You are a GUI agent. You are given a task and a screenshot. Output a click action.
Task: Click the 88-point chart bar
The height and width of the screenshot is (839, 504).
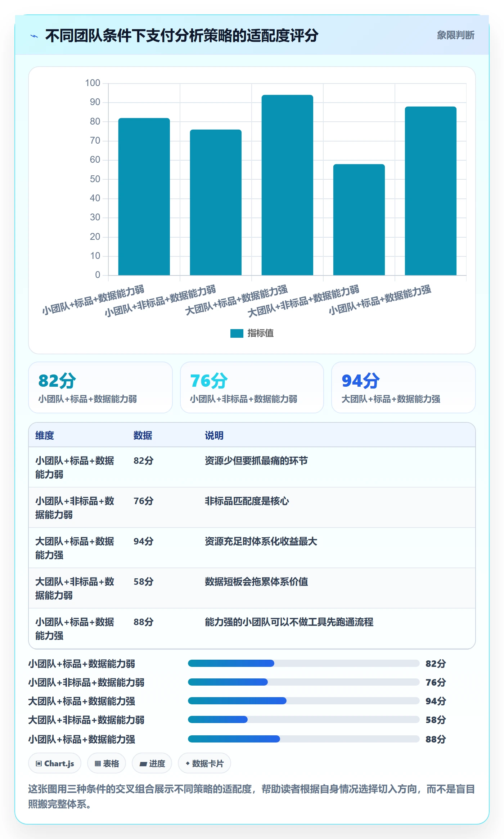431,191
